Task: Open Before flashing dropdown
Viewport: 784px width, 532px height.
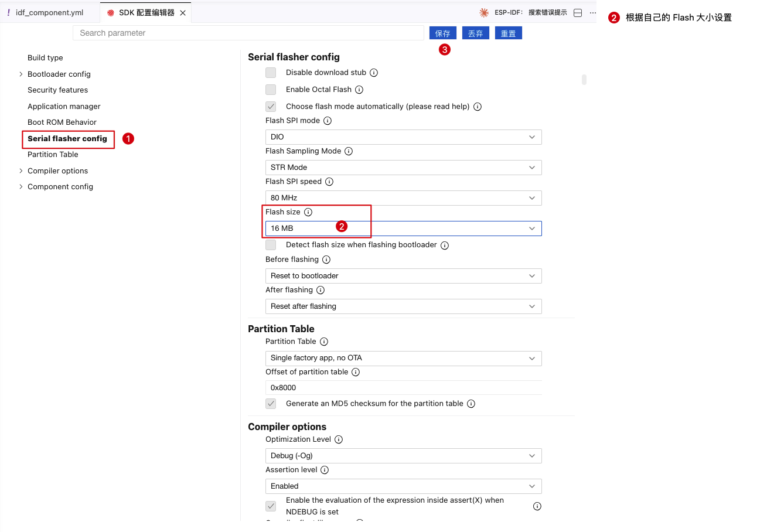Action: [x=404, y=276]
